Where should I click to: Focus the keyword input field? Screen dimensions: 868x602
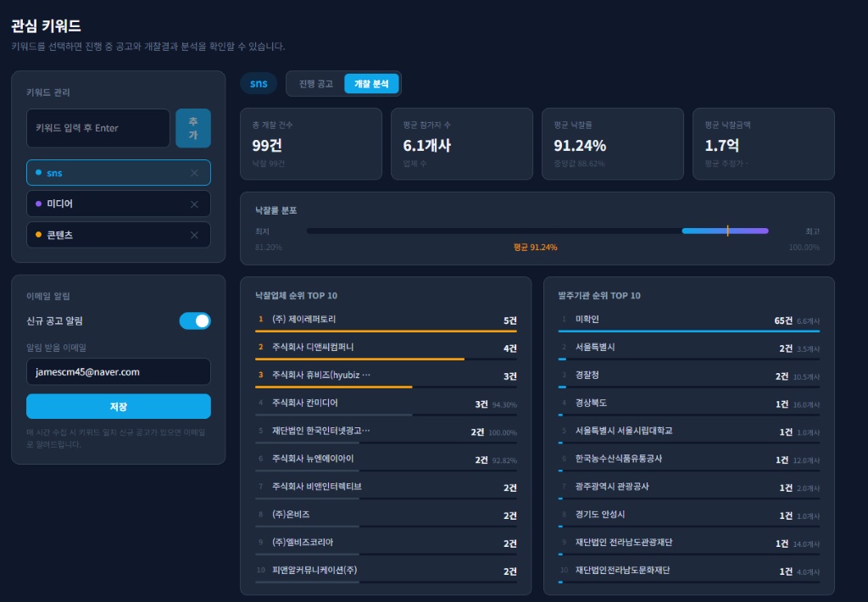[x=98, y=128]
